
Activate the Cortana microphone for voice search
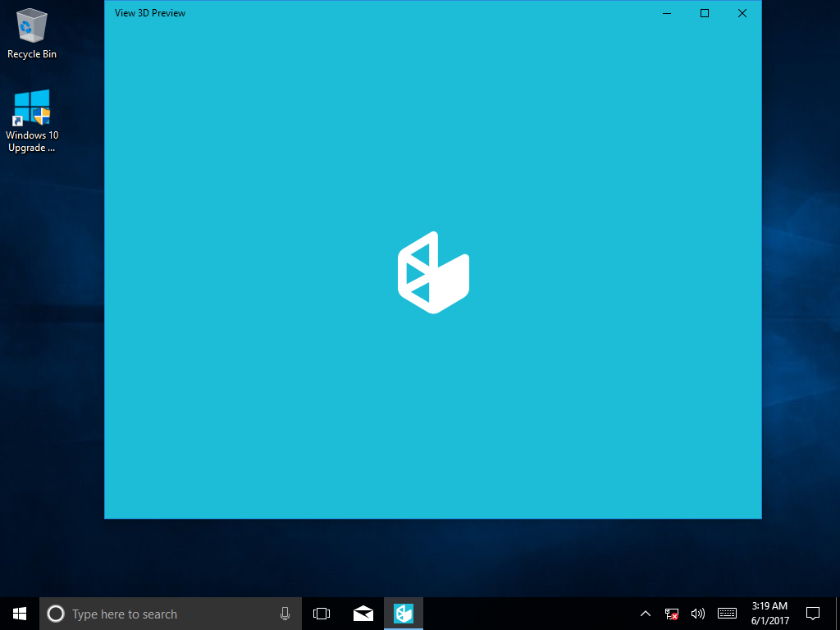point(285,613)
